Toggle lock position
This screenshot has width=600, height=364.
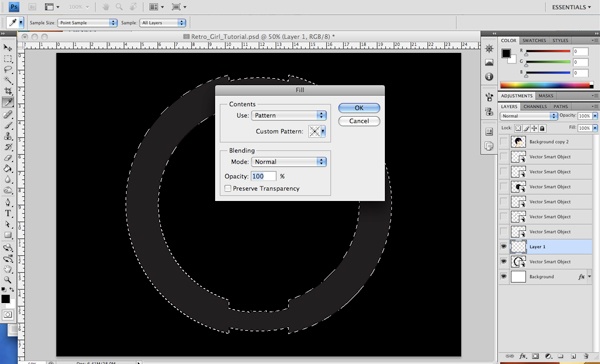(x=534, y=128)
